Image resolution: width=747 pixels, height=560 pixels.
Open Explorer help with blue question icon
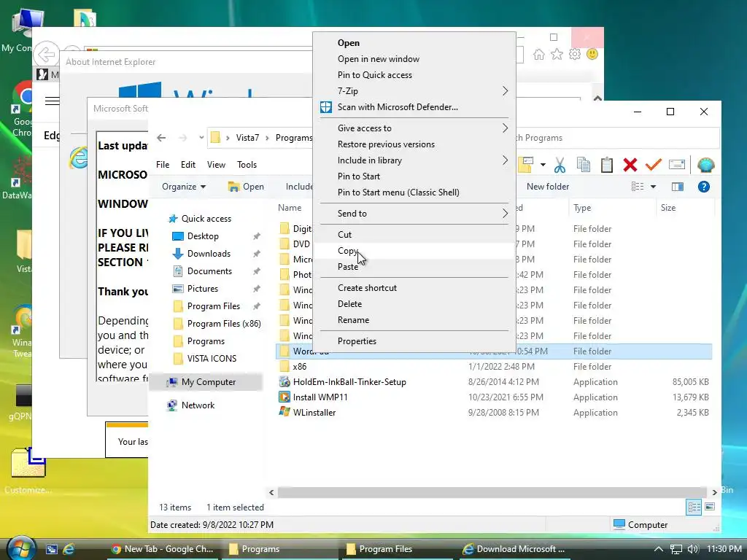(704, 187)
